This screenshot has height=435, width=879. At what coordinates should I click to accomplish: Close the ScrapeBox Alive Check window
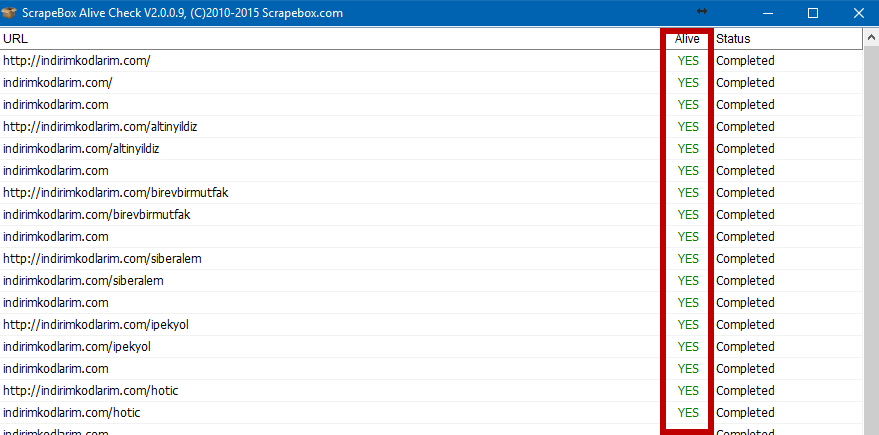tap(858, 13)
